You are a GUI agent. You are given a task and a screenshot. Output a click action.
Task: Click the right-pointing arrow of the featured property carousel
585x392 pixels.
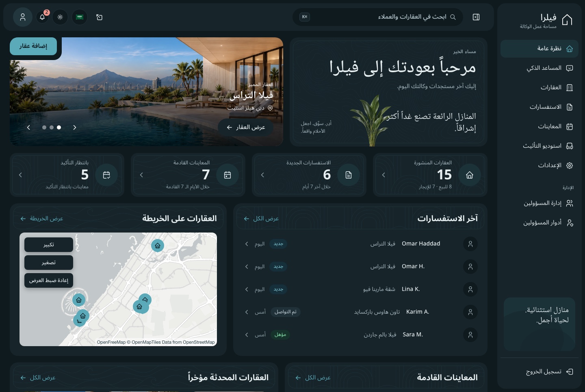[75, 127]
